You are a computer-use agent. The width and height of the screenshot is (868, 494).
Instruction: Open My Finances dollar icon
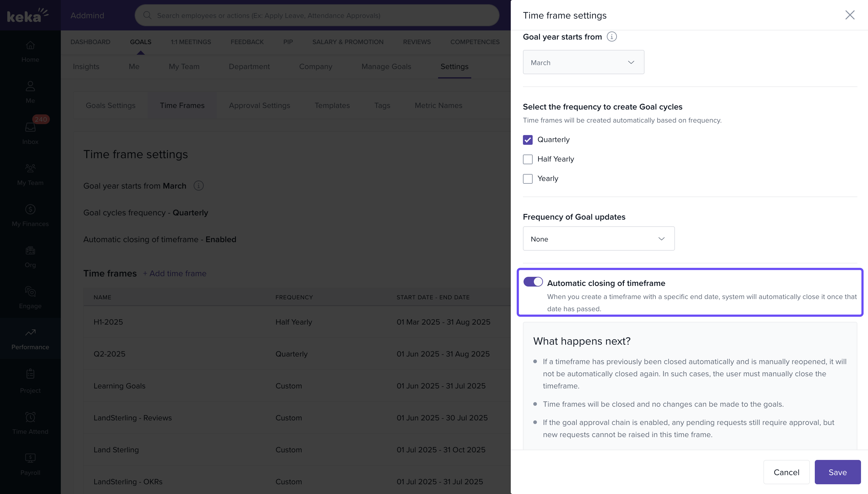pos(30,209)
